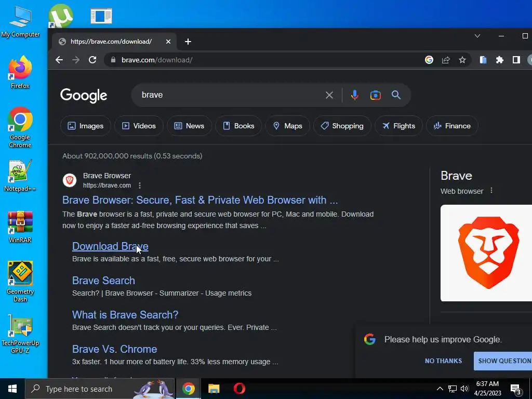532x399 pixels.
Task: Open the Brave Browser: Secure, Fast & Private result
Action: pos(200,200)
